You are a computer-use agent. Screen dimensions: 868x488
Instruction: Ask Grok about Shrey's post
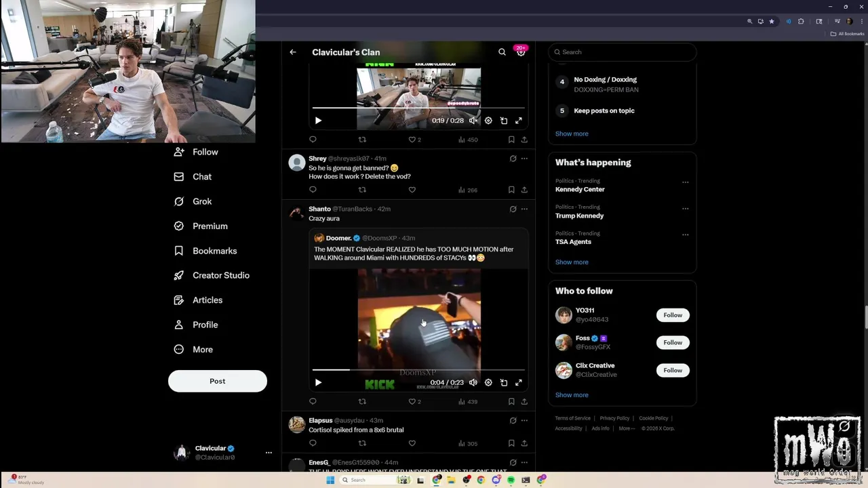513,159
